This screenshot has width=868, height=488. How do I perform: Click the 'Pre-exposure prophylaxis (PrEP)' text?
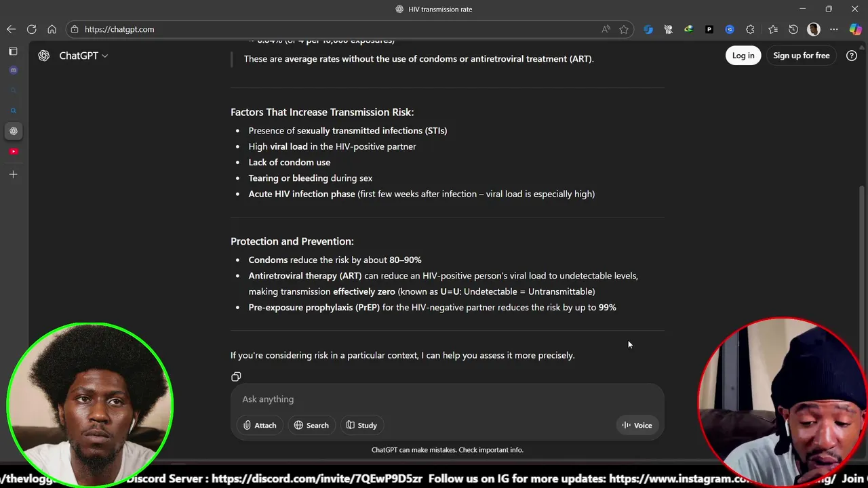(x=314, y=307)
